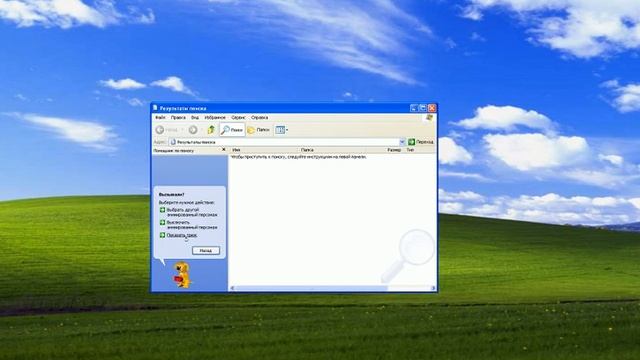Maximize the Результаты поиска window

[x=423, y=108]
